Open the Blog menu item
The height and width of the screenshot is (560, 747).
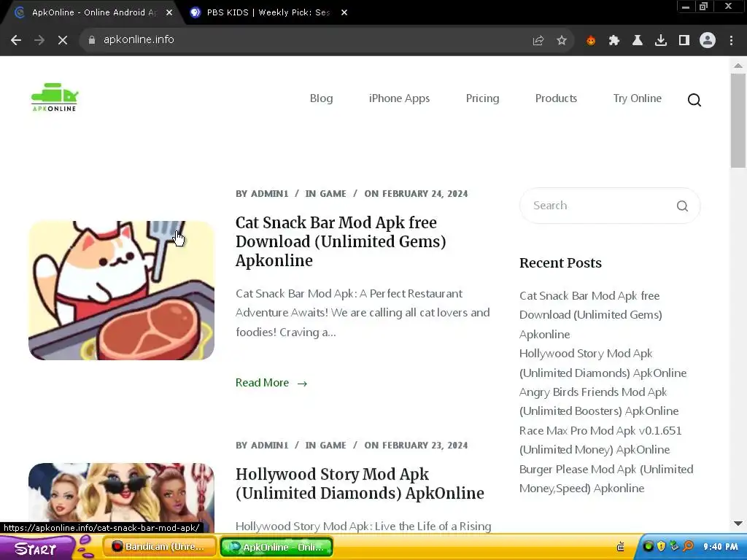(322, 98)
